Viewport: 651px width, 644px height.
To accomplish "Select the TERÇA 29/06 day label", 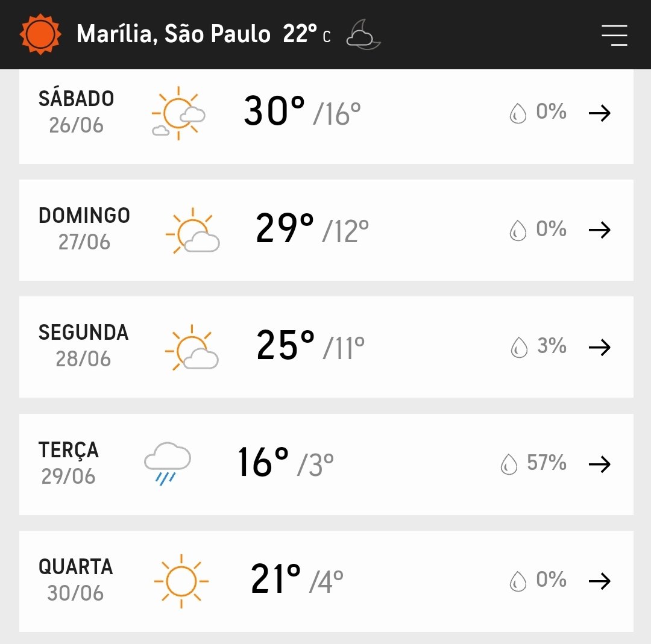I will tap(69, 463).
